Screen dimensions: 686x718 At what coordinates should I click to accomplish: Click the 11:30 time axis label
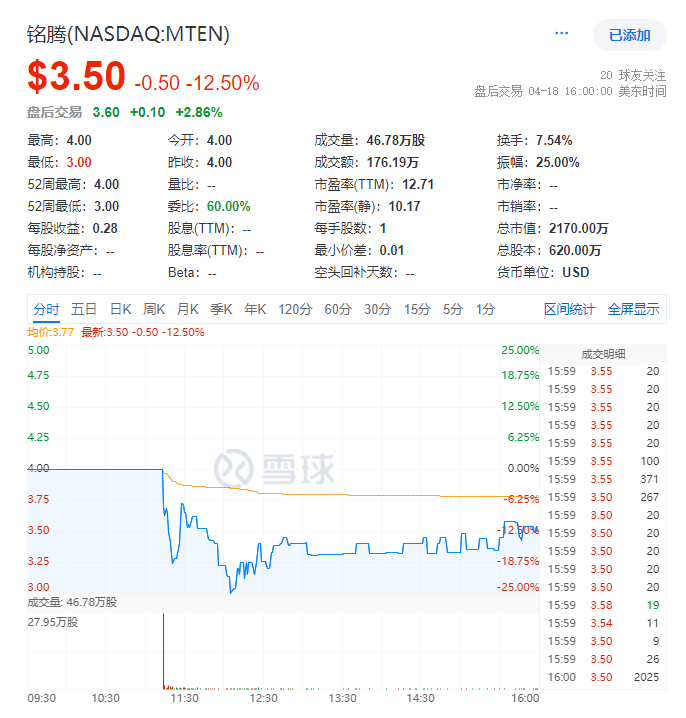185,698
